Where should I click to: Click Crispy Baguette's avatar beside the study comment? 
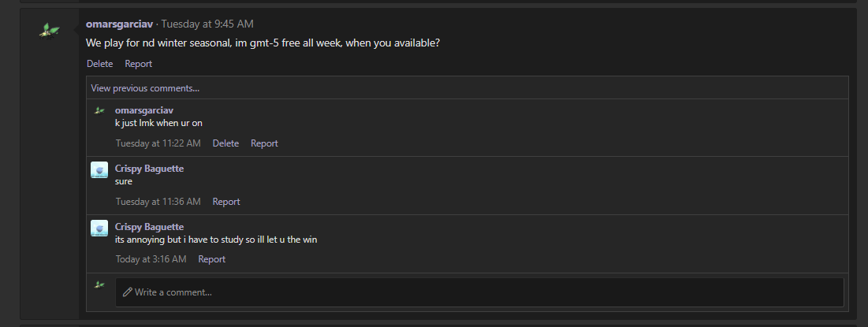(x=99, y=228)
